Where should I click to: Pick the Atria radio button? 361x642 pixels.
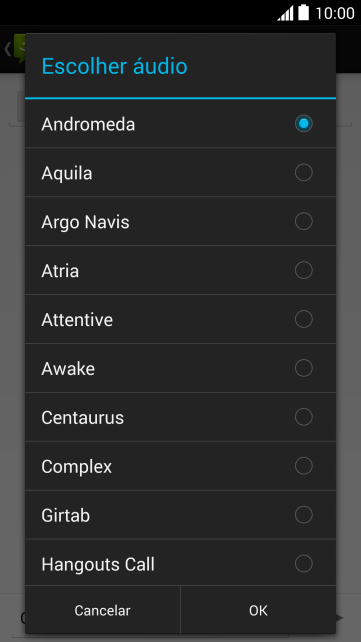(x=303, y=270)
